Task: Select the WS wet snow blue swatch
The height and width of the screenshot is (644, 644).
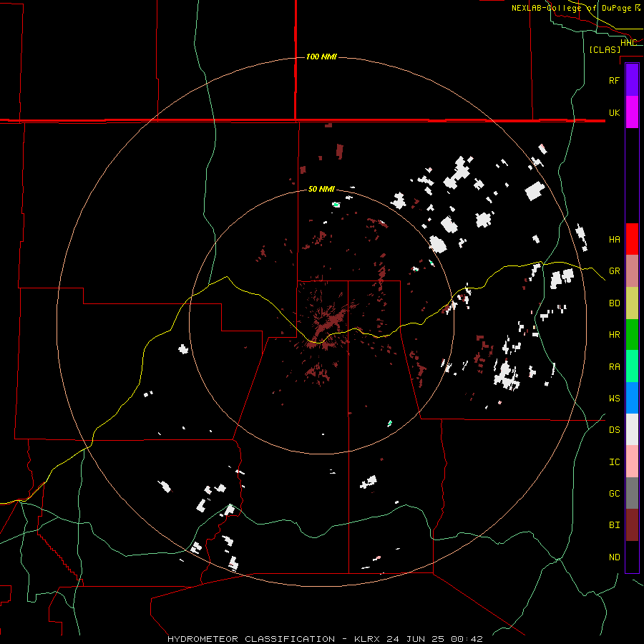Action: click(632, 398)
